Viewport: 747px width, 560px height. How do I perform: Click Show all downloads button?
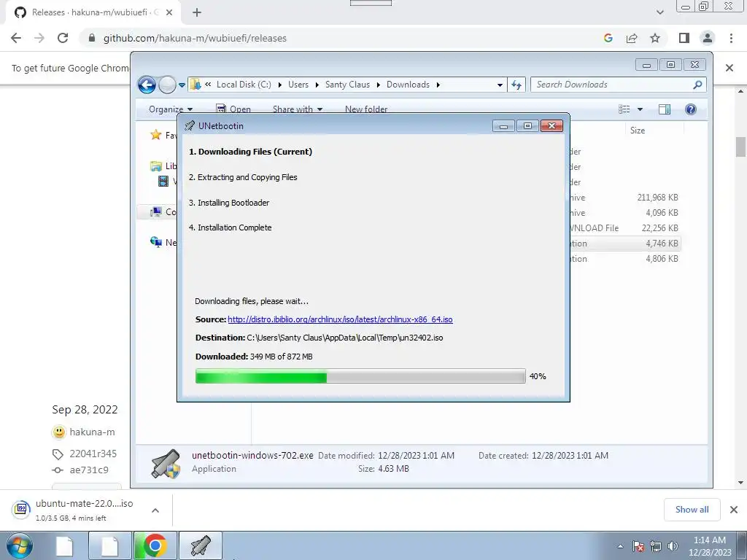[692, 510]
